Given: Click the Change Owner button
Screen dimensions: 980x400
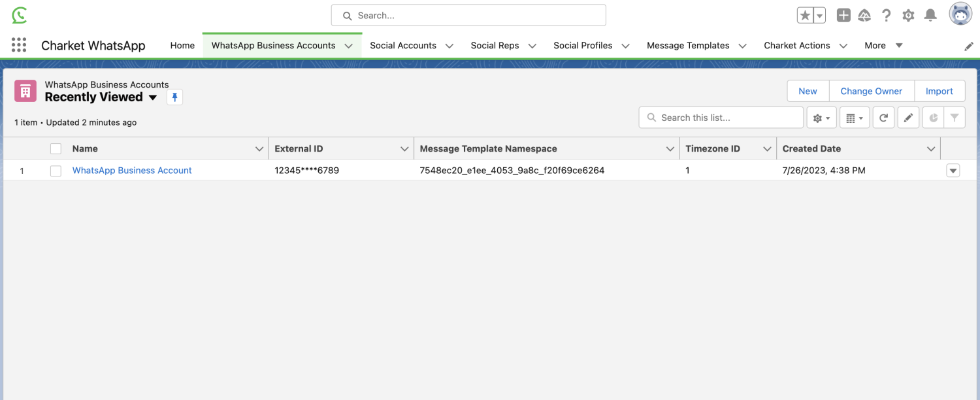Looking at the screenshot, I should (x=872, y=92).
